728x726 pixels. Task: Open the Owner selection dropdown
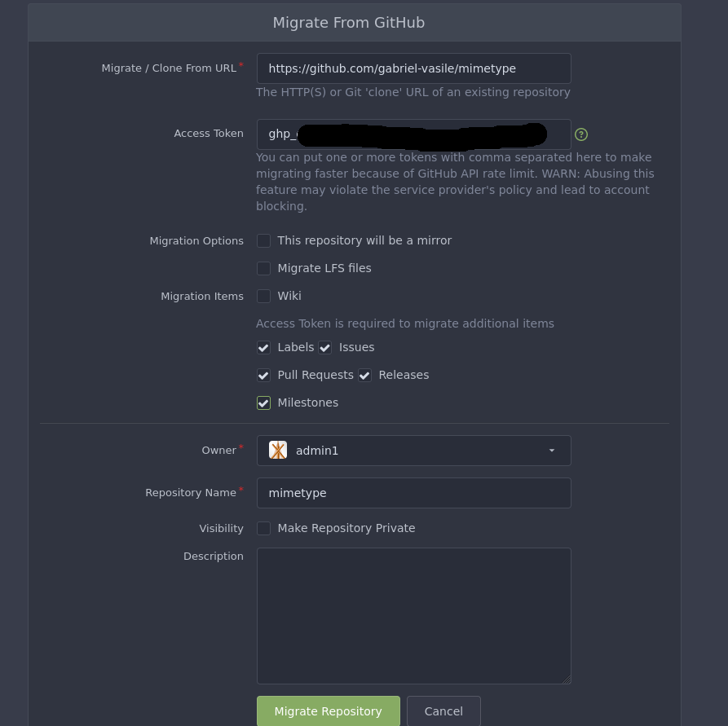tap(413, 450)
